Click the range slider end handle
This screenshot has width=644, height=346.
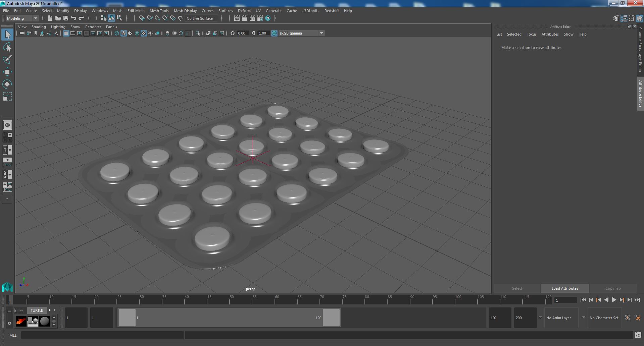331,318
